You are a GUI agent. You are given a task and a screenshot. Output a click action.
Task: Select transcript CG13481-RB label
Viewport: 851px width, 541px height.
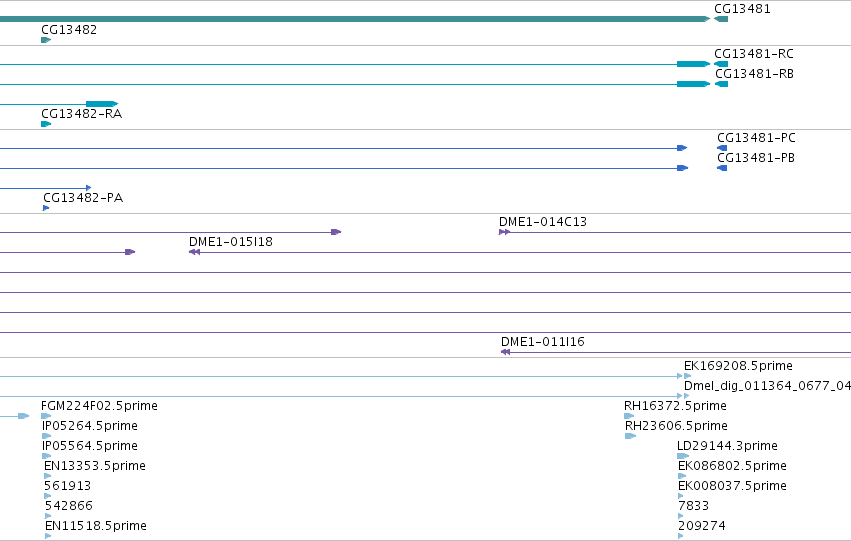click(754, 74)
